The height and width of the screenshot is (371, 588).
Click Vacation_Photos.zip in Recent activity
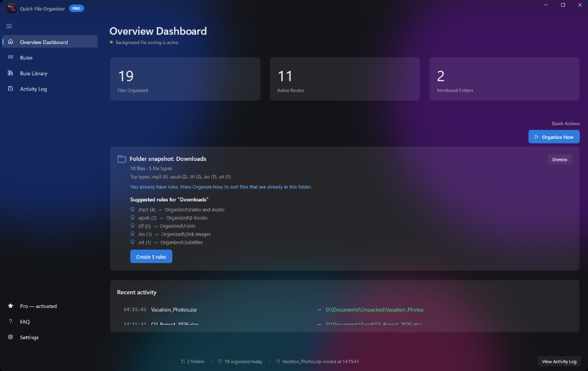tap(174, 310)
